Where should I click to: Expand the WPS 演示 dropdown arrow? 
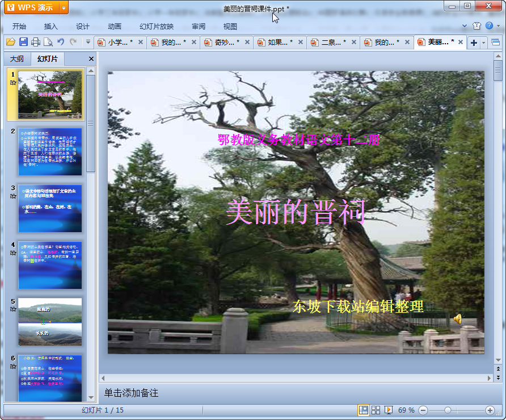point(64,8)
